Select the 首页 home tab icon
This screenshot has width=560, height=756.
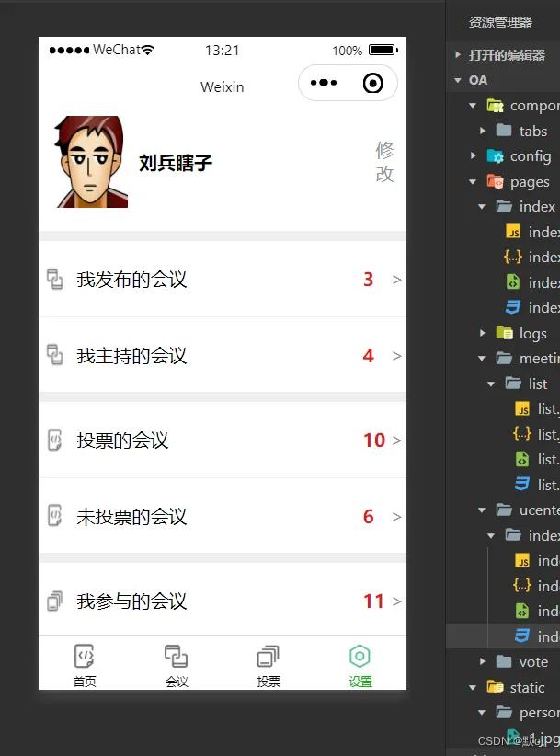85,656
